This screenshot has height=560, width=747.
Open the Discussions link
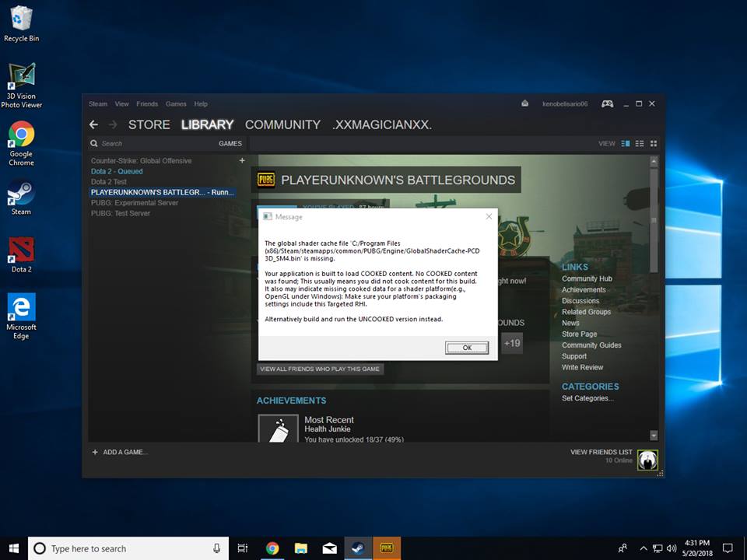coord(580,301)
